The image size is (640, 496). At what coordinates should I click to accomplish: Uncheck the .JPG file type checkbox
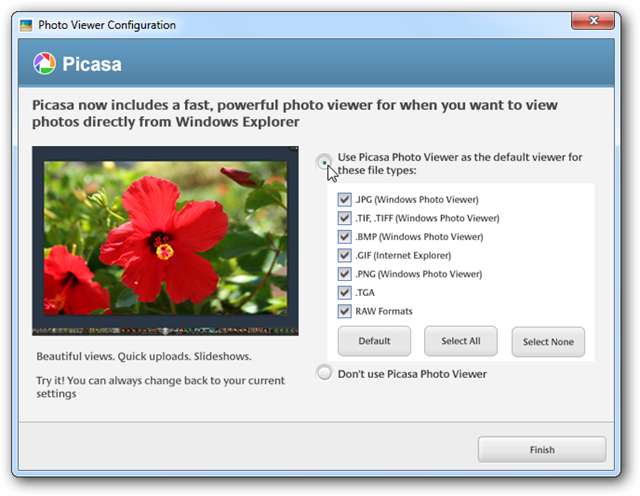tap(344, 199)
